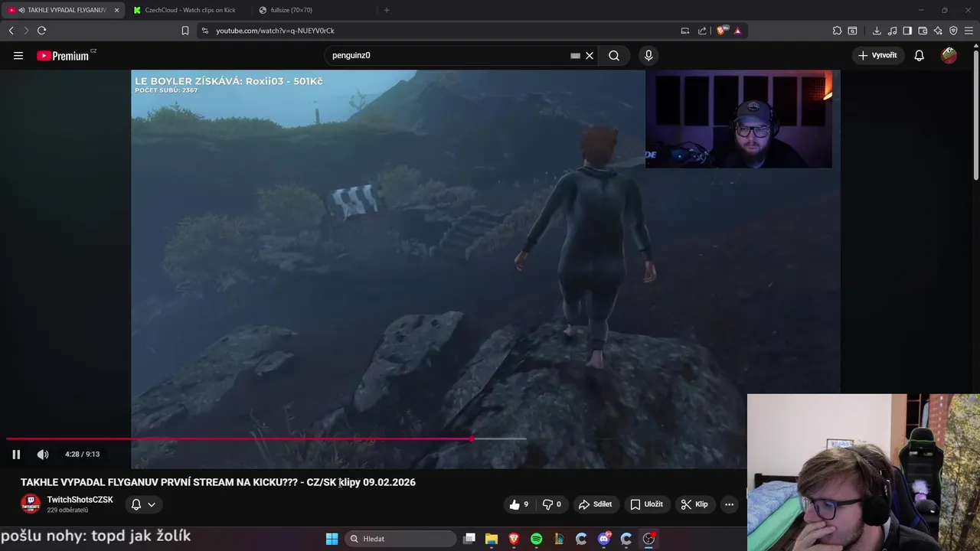The width and height of the screenshot is (980, 551).
Task: Submit search with magnifier button
Action: tap(614, 55)
